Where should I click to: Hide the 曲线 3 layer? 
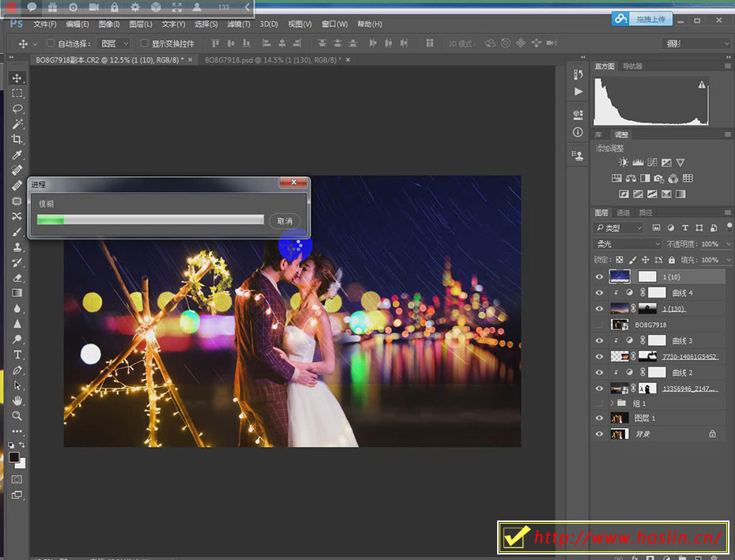click(x=599, y=340)
